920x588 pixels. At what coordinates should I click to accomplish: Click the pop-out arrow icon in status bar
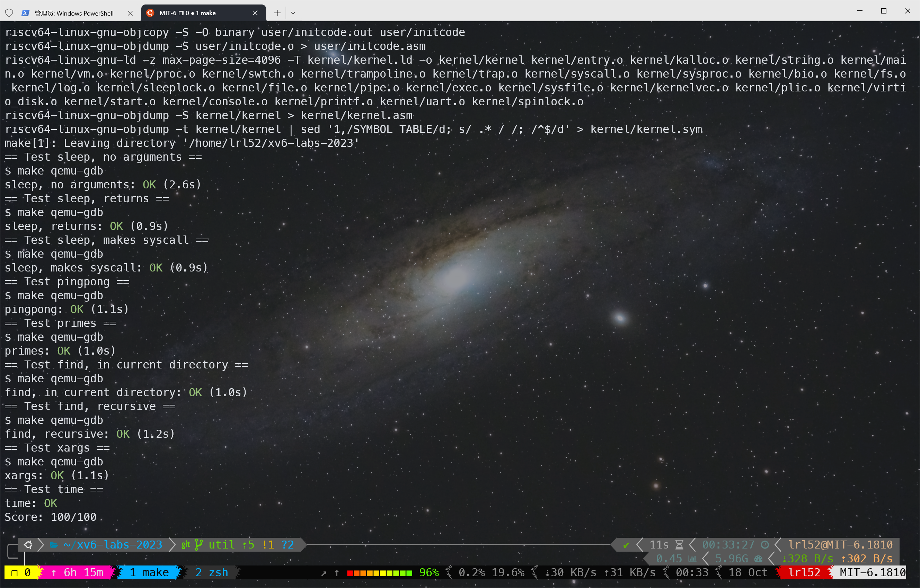[x=324, y=573]
